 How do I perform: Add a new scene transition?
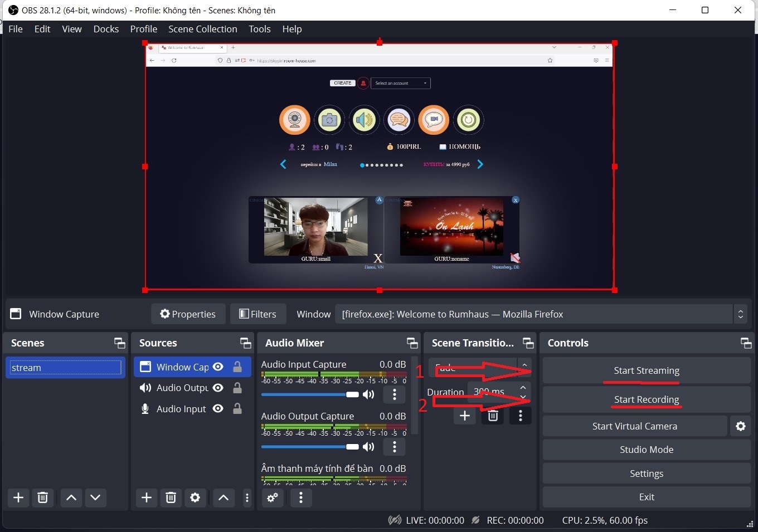coord(465,416)
